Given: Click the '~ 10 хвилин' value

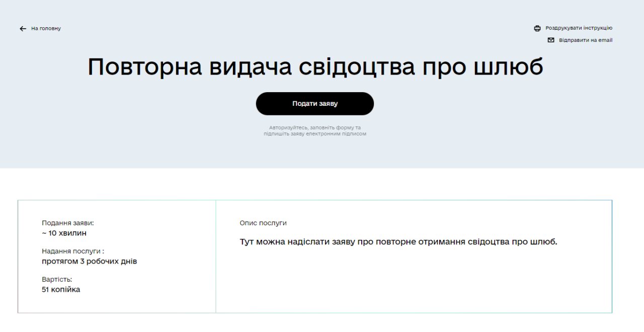Looking at the screenshot, I should pos(64,233).
